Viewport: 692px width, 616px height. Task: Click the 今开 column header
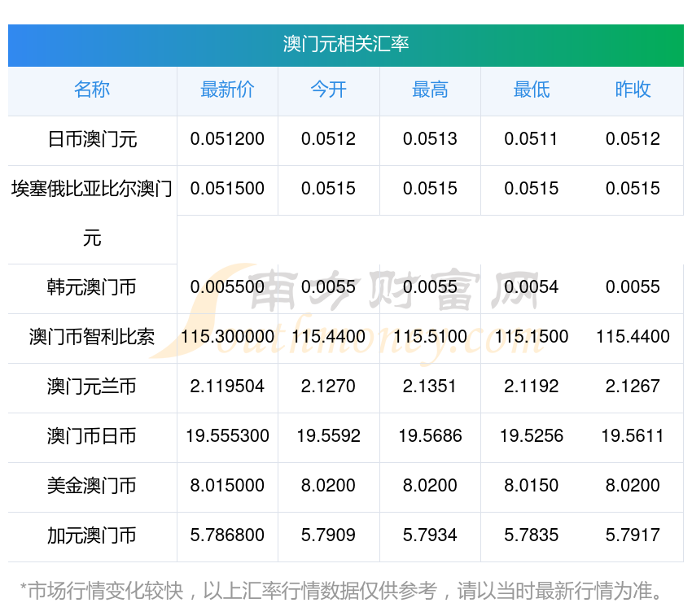pos(328,90)
